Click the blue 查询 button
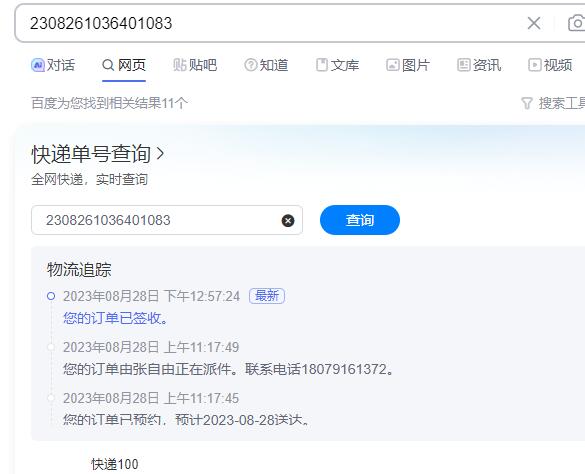 pyautogui.click(x=360, y=220)
